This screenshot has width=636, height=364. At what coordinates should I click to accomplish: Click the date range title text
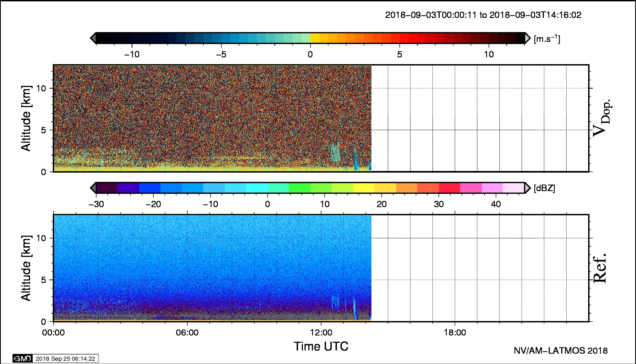[x=483, y=15]
